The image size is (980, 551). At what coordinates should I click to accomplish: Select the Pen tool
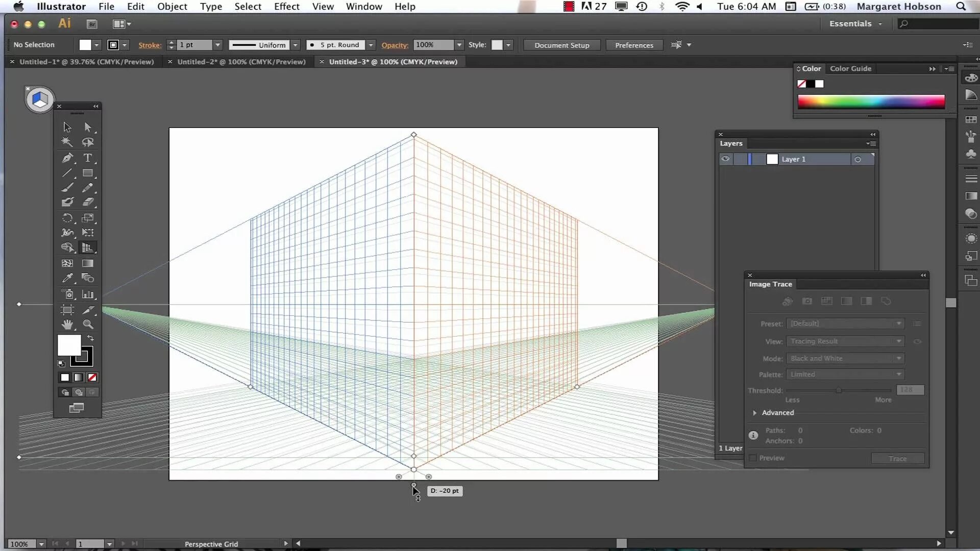pyautogui.click(x=67, y=158)
